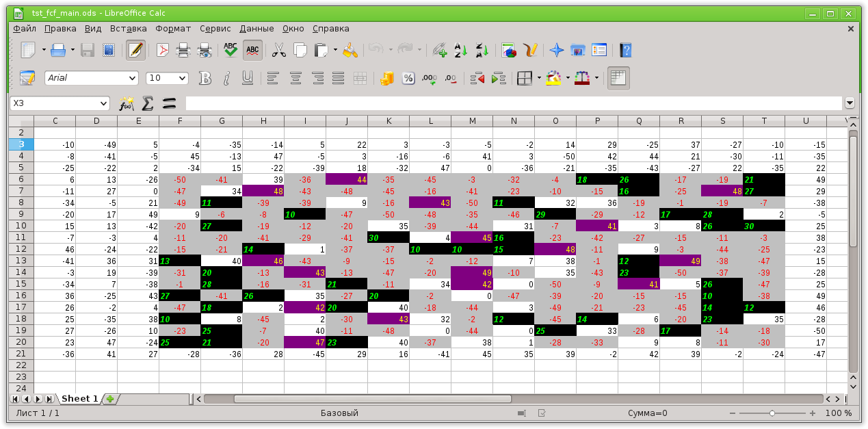Open the Формат menu
The width and height of the screenshot is (868, 429).
coord(173,29)
